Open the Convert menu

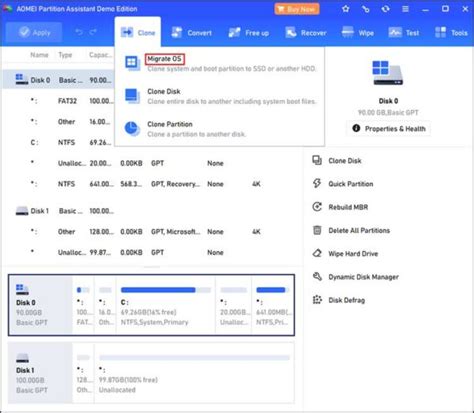coord(192,33)
